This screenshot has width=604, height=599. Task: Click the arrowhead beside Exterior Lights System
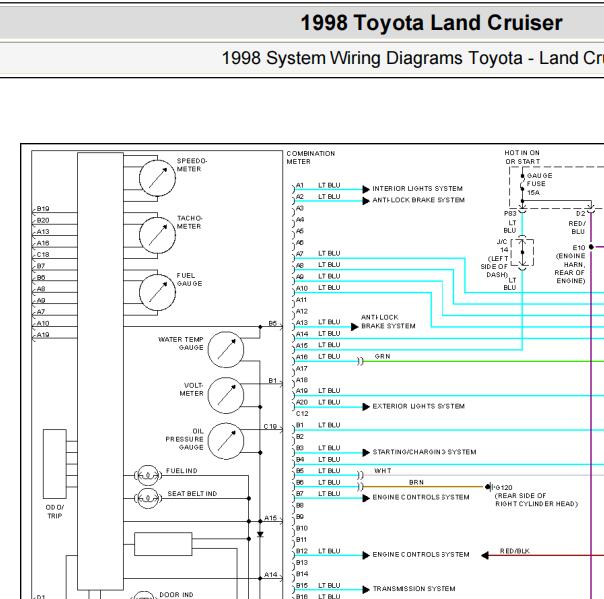tap(366, 407)
